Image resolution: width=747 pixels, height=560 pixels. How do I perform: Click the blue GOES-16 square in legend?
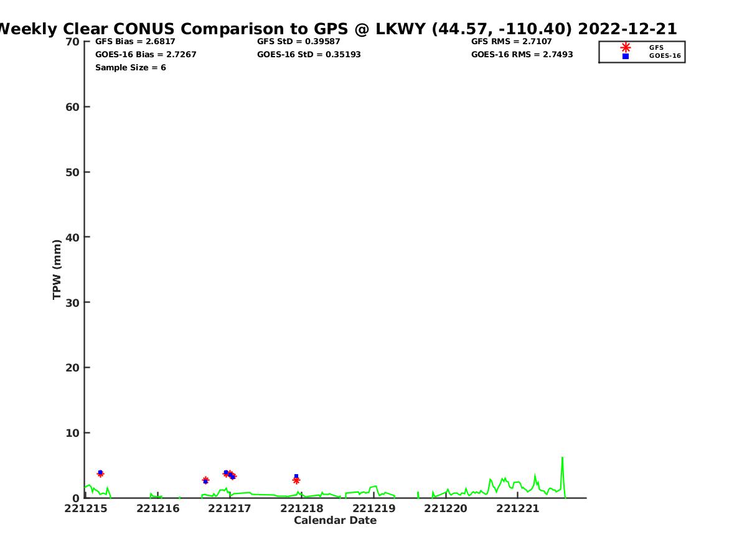tap(626, 56)
